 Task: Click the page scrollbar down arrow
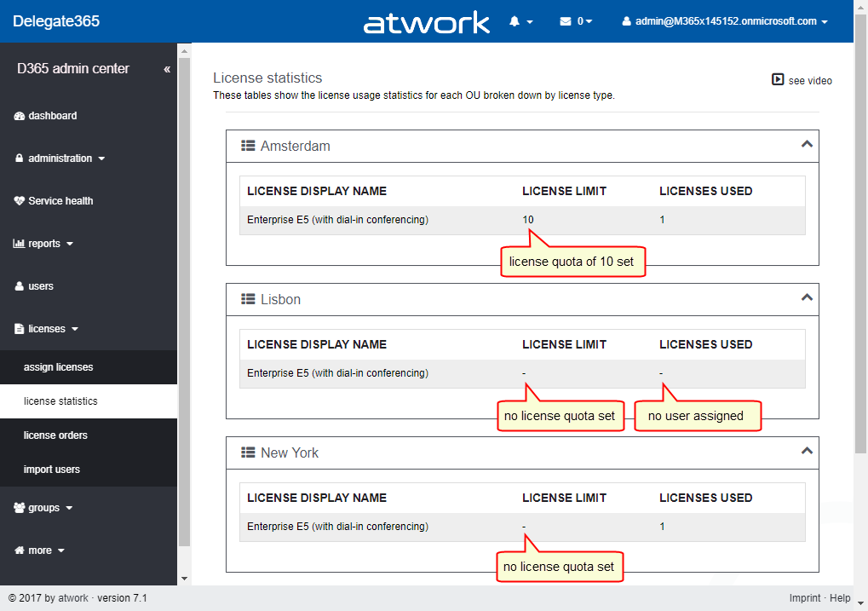click(861, 604)
